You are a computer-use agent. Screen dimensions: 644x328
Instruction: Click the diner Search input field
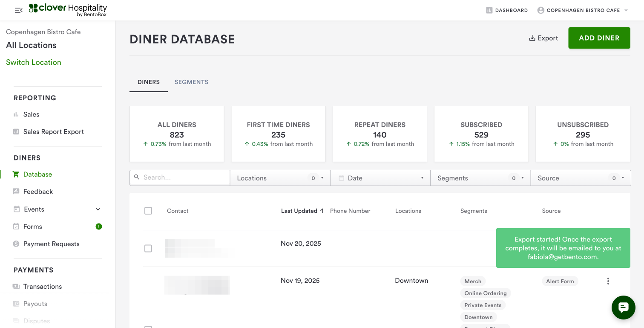pos(184,177)
